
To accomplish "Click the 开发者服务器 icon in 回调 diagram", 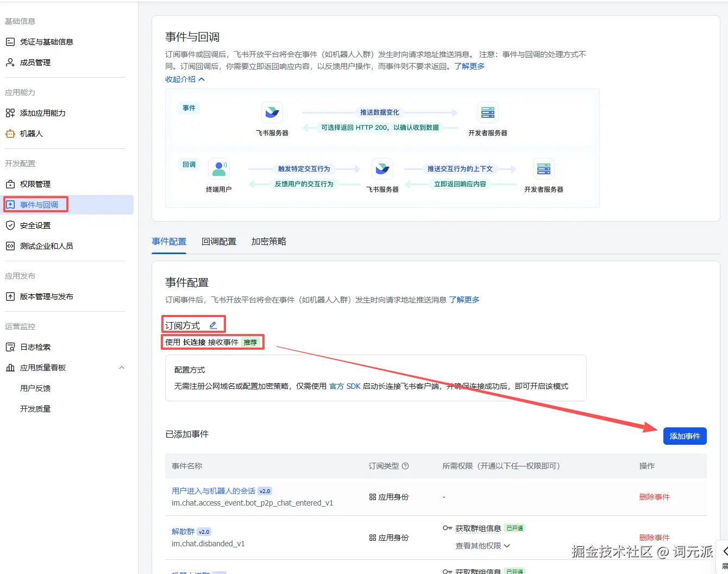I will 543,169.
